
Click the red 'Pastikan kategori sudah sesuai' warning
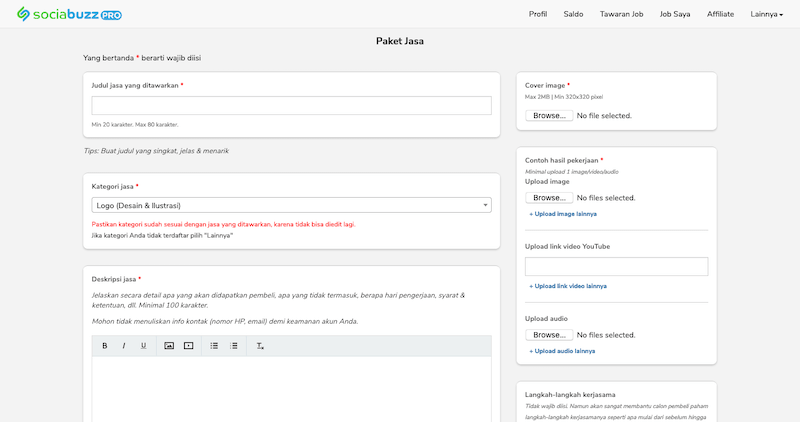(223, 225)
